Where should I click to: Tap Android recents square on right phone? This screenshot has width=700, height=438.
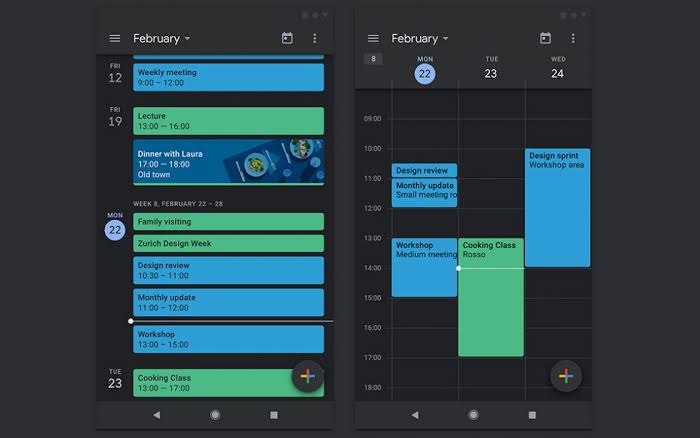[532, 415]
